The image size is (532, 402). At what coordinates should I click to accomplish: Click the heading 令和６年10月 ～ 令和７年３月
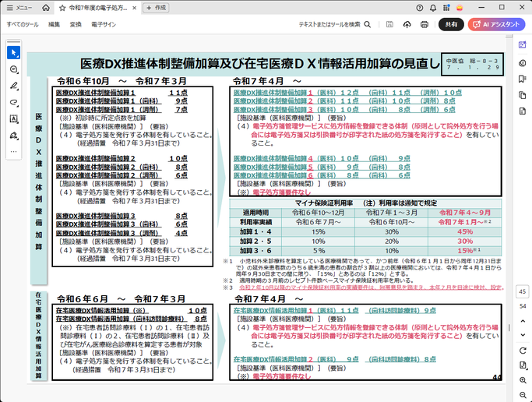point(122,81)
